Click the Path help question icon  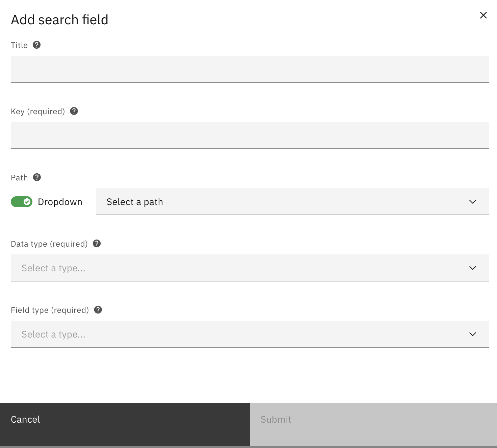[37, 177]
